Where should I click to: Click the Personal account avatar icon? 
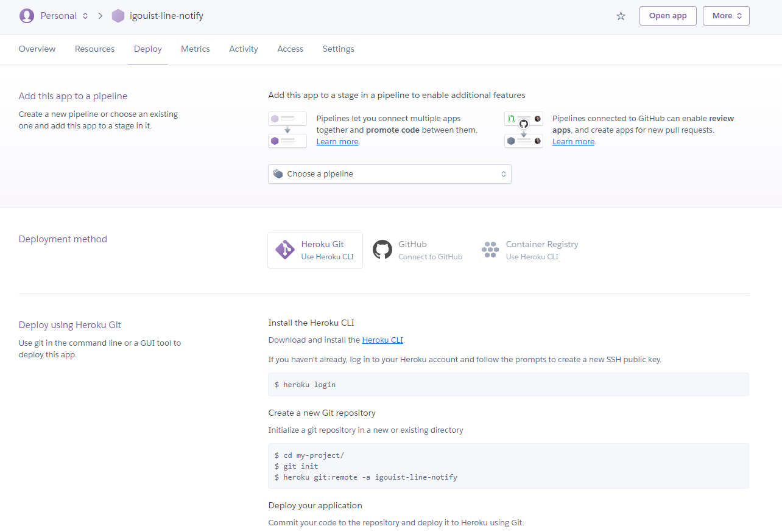[27, 16]
